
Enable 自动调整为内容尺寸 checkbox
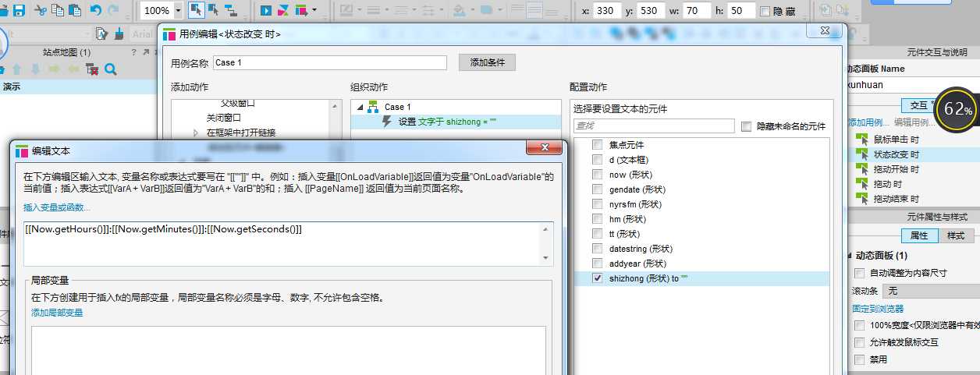[860, 273]
